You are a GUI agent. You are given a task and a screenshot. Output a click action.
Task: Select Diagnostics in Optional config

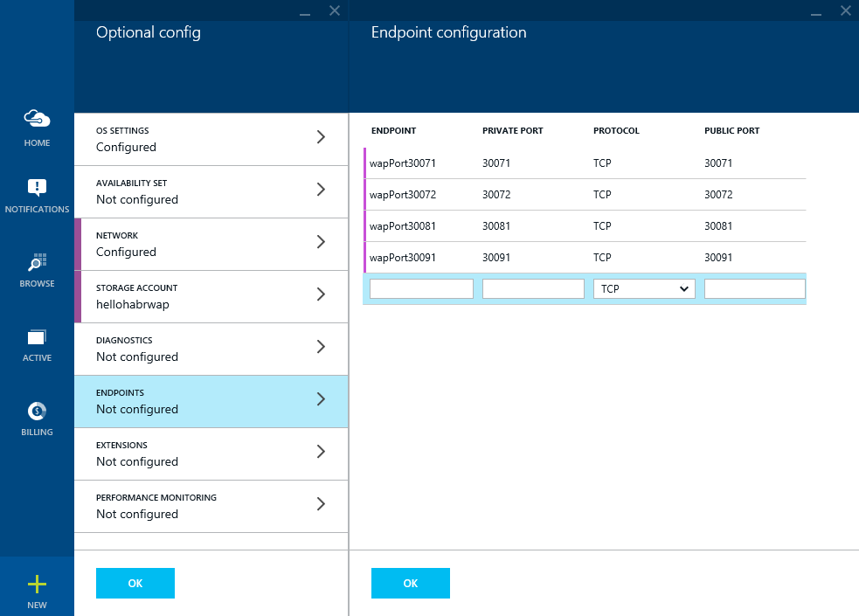(x=210, y=349)
